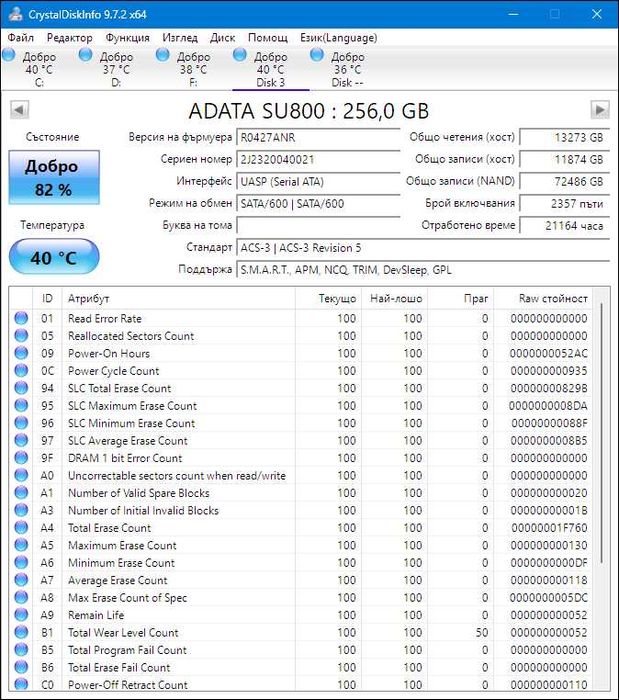Click status icon of Number of Valid Spare Blocks
Viewport: 619px width, 700px height.
[x=21, y=493]
